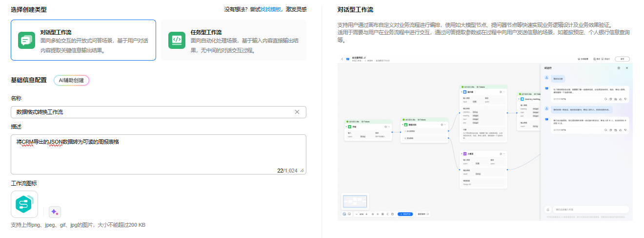Click the 基础信息配置 section heading
Viewport: 644px width, 238px height.
(x=29, y=80)
